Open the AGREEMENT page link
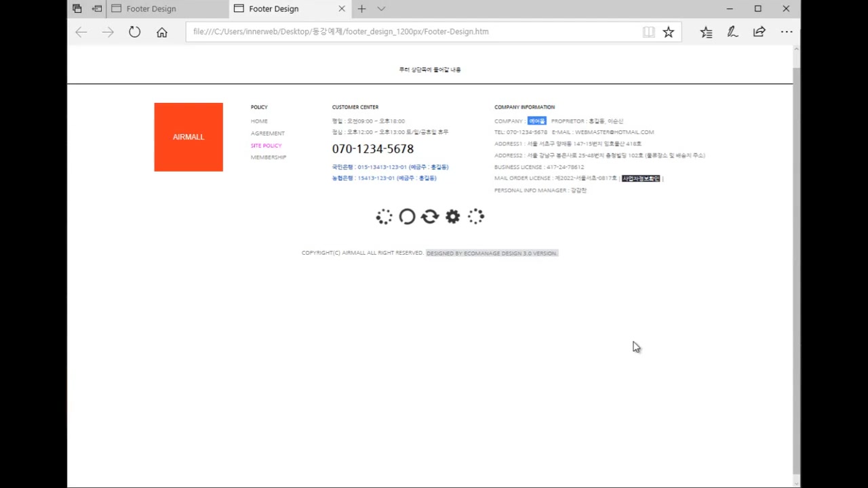 point(267,133)
